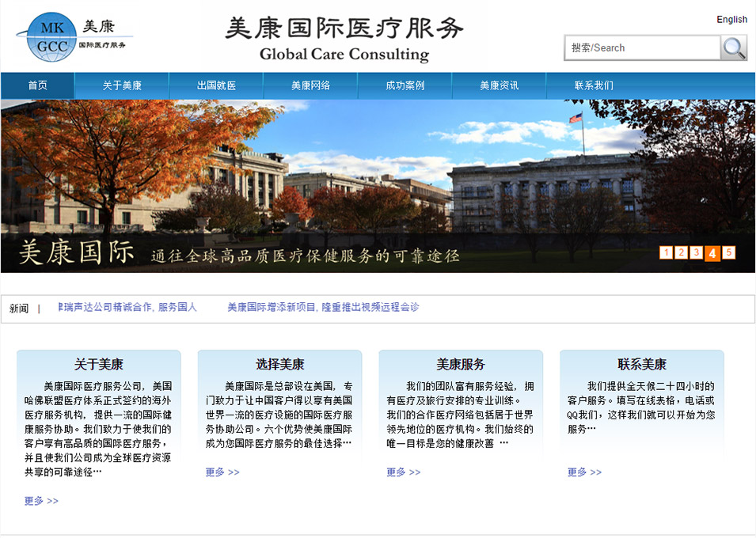Screen dimensions: 756x538
Task: Open the 关于美康 menu item
Action: tap(122, 85)
